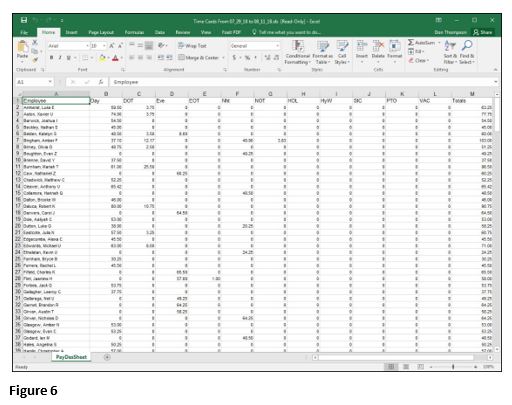The height and width of the screenshot is (405, 512).
Task: Click the Insert Function fx icon
Action: coord(100,82)
